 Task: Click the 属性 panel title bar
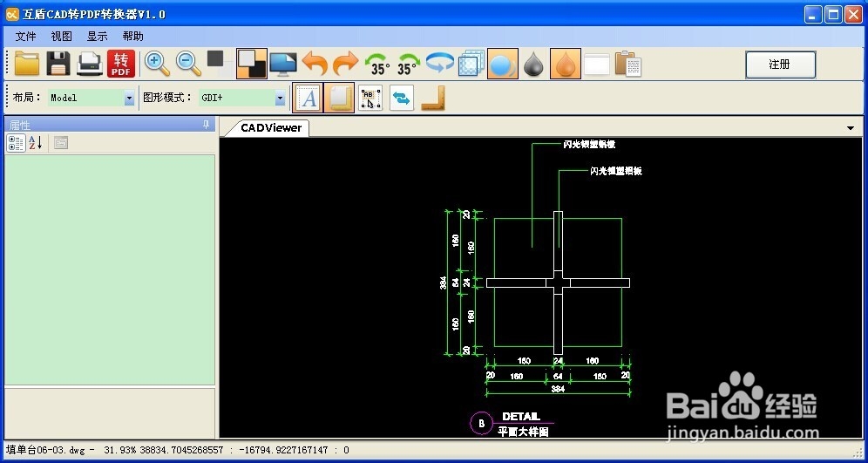pos(109,125)
